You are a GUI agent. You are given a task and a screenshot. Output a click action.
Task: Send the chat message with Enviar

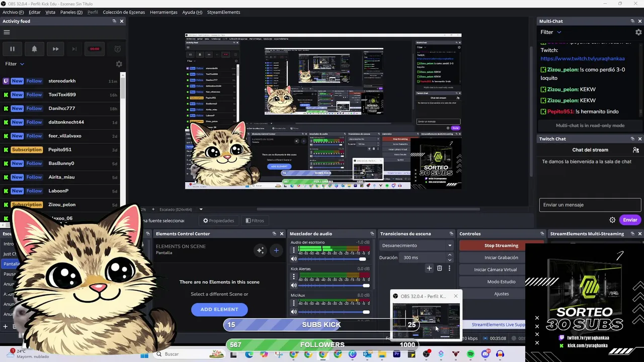pyautogui.click(x=630, y=220)
